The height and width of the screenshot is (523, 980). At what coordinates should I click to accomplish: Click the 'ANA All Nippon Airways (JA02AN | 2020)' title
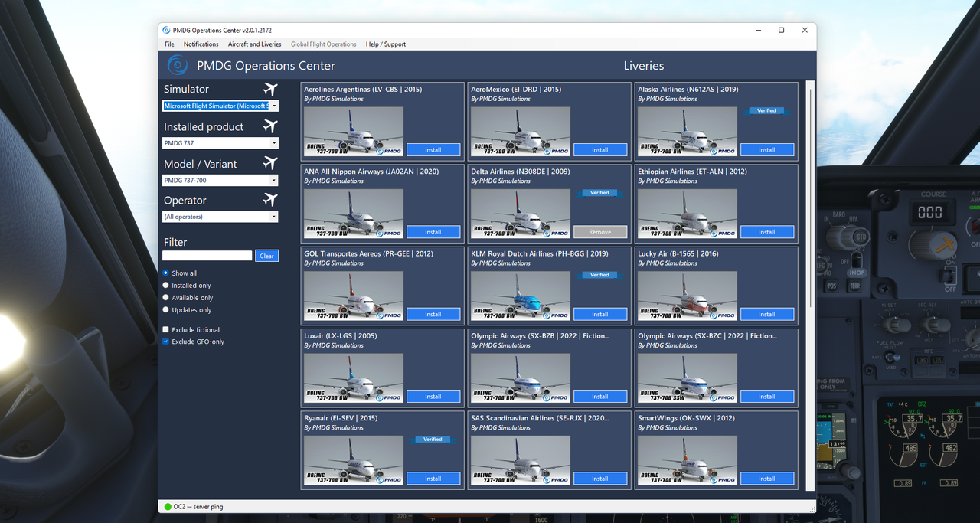(x=371, y=172)
